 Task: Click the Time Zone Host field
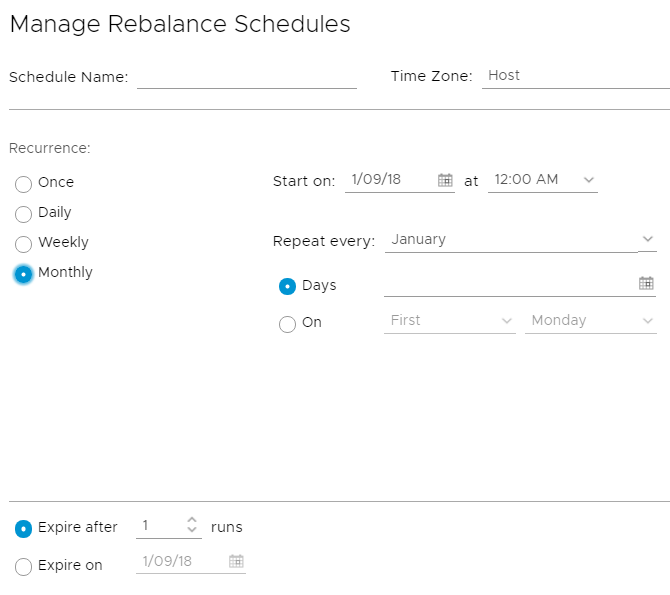coord(576,77)
